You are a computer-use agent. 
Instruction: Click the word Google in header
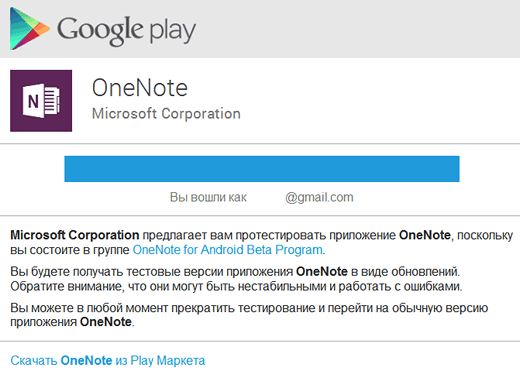click(x=100, y=30)
